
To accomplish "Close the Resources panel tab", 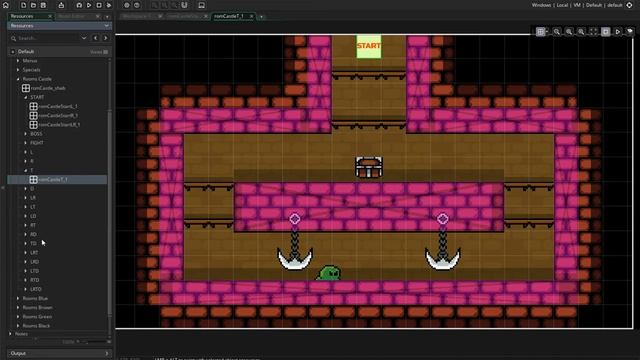I will 50,16.
